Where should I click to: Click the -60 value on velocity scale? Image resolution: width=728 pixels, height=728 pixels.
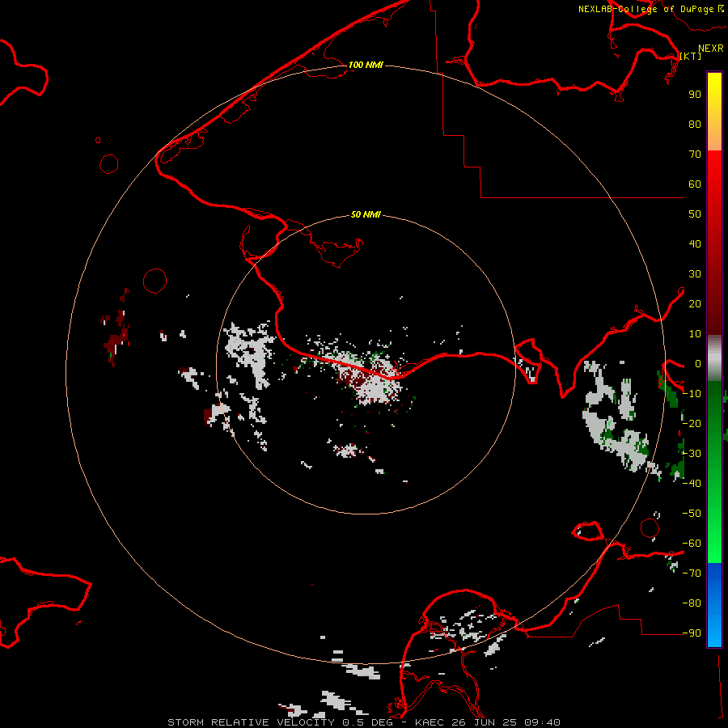692,544
